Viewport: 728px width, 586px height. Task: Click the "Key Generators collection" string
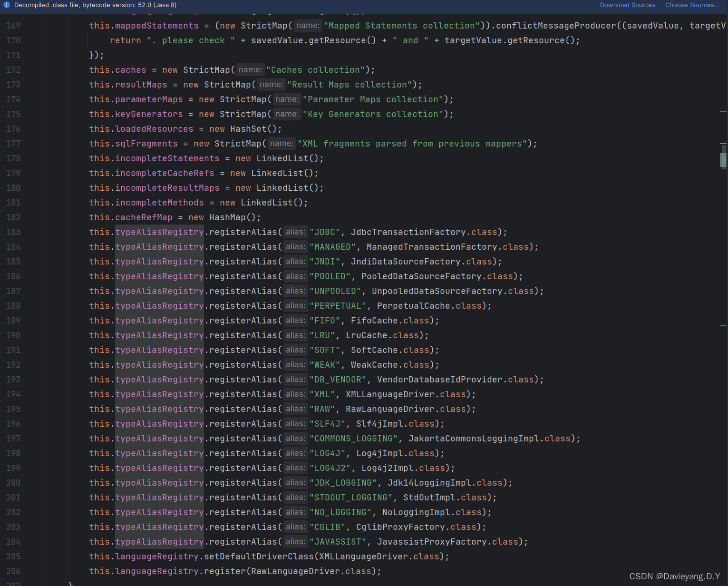(373, 114)
